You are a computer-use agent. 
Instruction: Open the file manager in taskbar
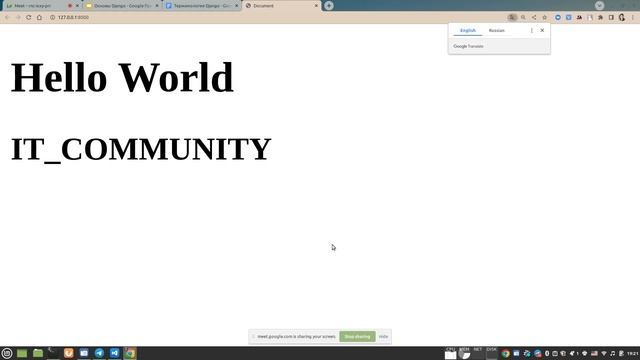coord(38,353)
